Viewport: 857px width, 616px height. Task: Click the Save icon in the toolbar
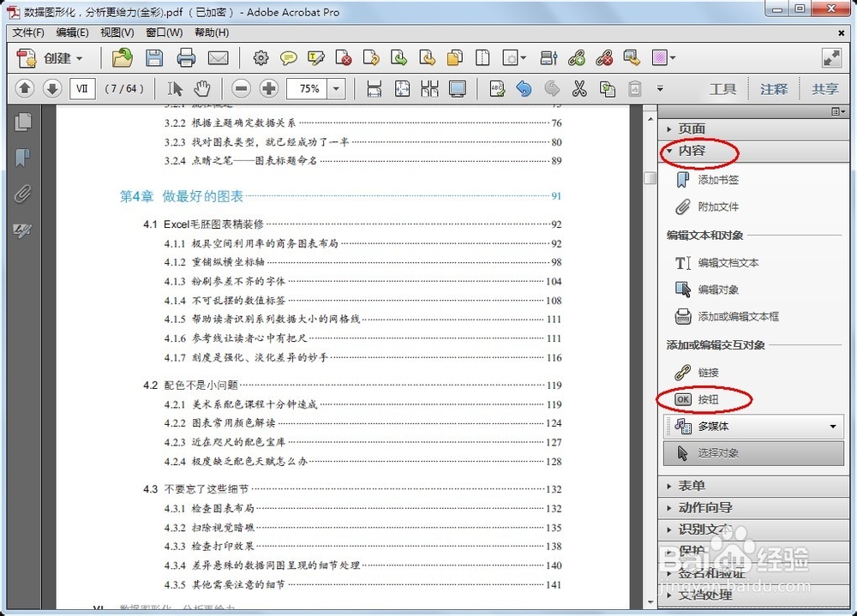154,58
